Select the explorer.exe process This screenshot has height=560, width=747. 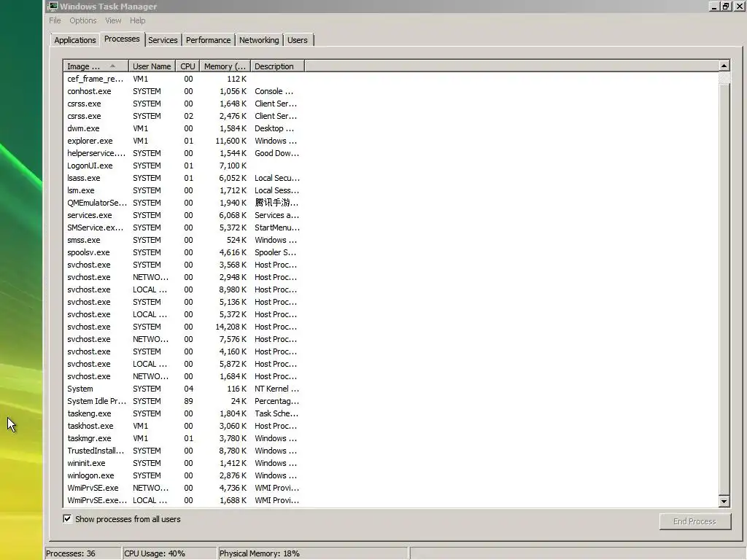pyautogui.click(x=183, y=141)
